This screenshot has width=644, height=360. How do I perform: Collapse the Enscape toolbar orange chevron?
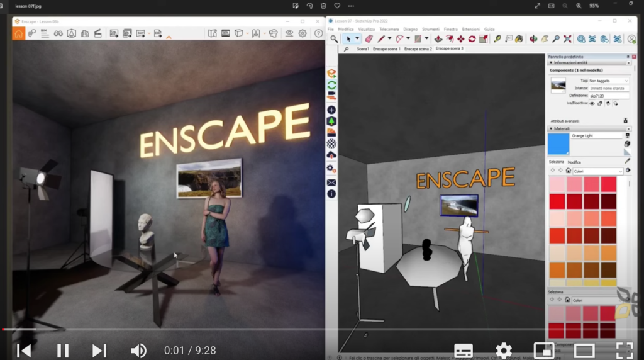[169, 37]
